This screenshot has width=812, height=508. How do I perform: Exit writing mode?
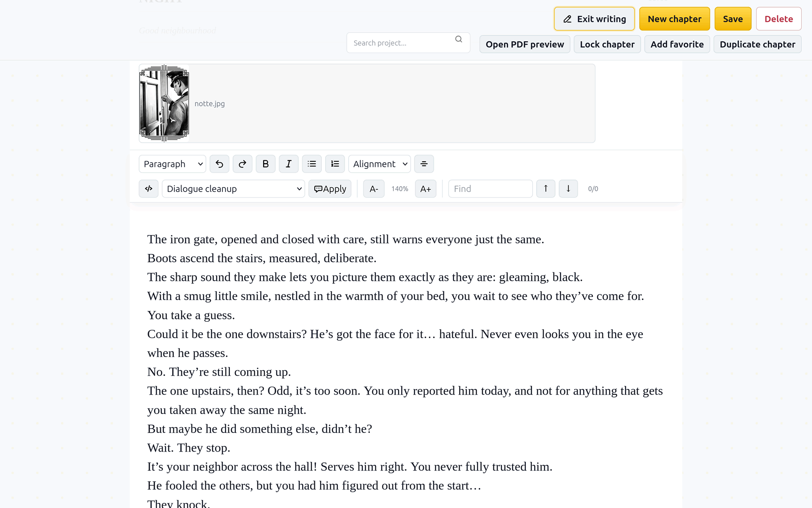[x=594, y=19]
